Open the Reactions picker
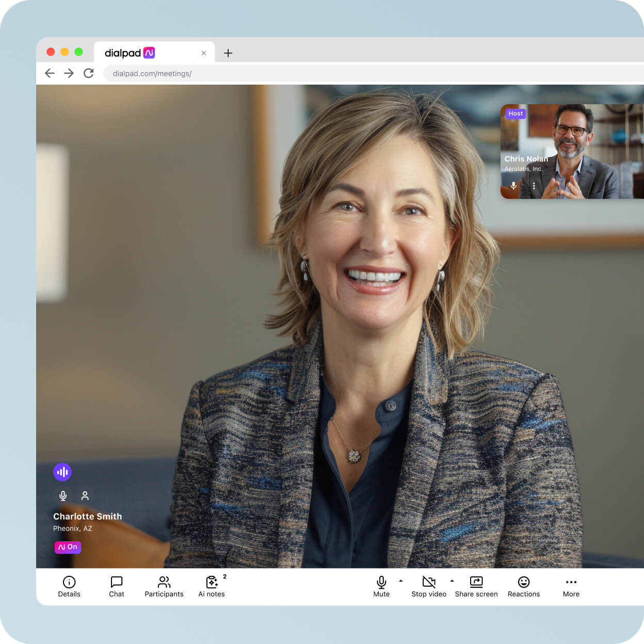Viewport: 644px width, 644px height. tap(523, 586)
